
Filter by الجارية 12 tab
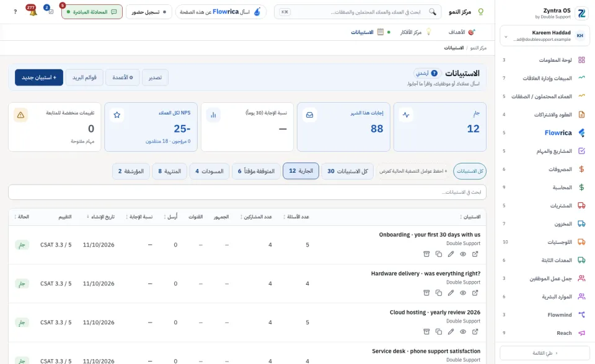[x=301, y=171]
